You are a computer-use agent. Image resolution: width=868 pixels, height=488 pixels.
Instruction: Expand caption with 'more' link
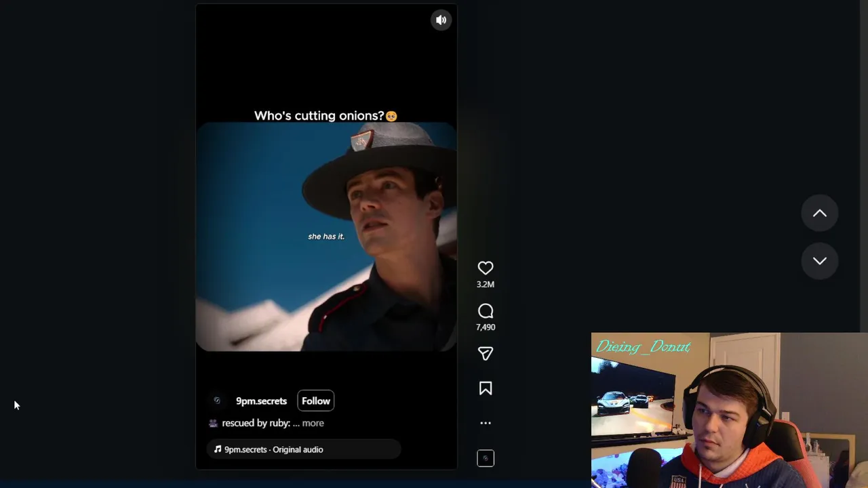click(x=313, y=423)
